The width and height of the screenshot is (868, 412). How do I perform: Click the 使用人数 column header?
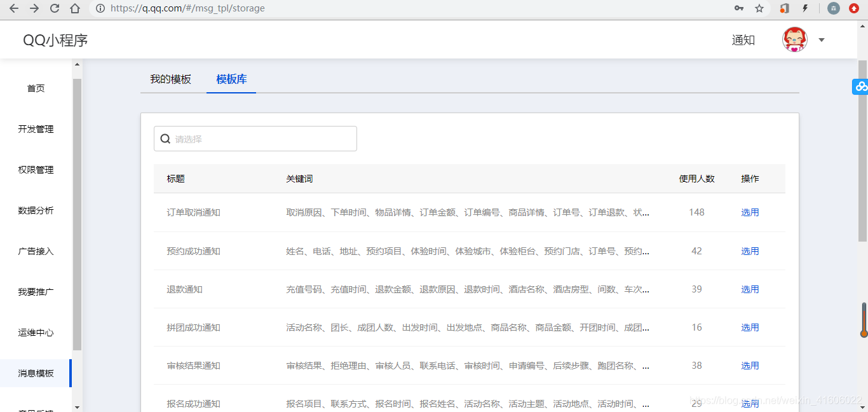point(697,179)
